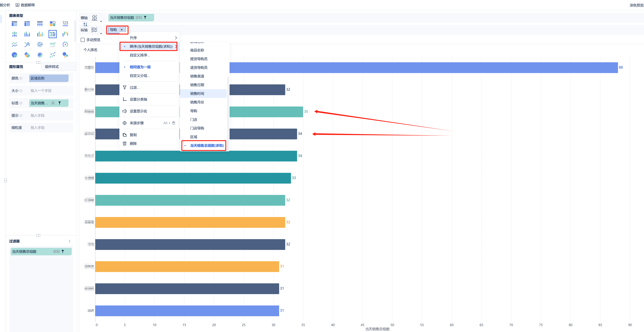Viewport: 644px width, 332px height.
Task: Select the rose chart type
Action: coord(27,55)
